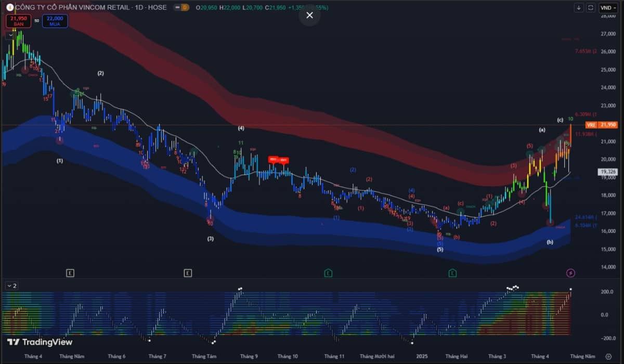Click the earnings E marker near Tháng Năm
The image size is (624, 364).
70,272
